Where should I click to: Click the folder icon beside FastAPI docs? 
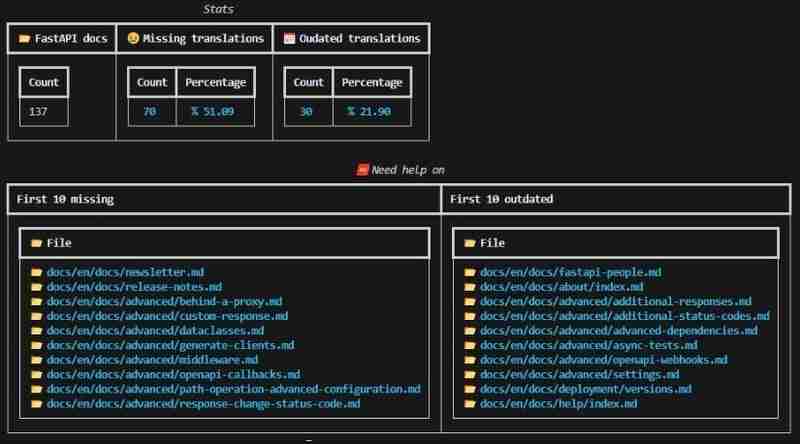pos(24,39)
